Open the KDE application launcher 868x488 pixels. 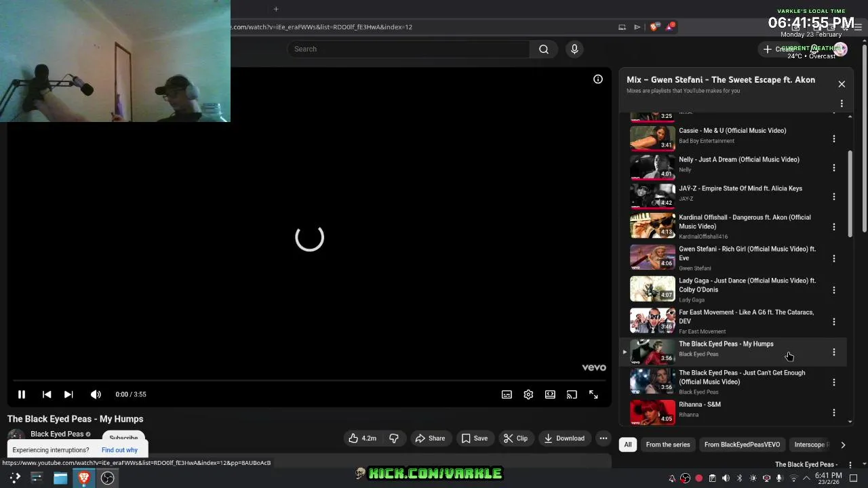tap(15, 478)
